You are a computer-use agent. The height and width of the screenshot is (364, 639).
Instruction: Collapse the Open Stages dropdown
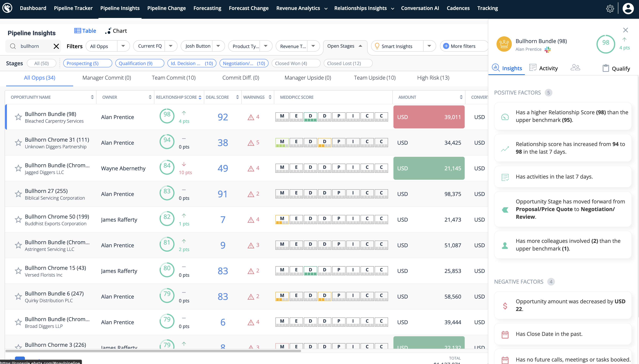pos(360,46)
